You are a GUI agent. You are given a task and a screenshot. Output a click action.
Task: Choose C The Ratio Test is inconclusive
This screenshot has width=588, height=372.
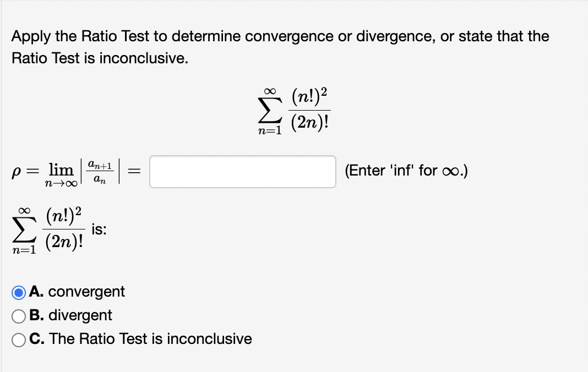(19, 339)
